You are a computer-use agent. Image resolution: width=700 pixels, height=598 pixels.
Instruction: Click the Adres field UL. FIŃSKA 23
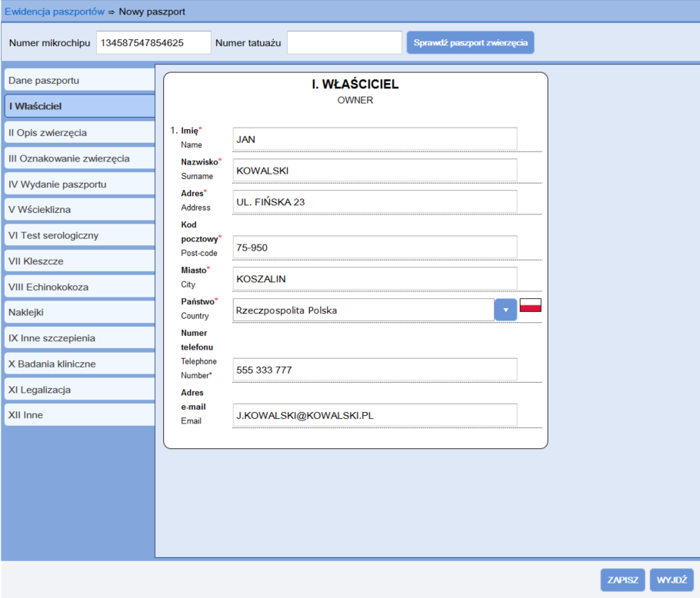[375, 201]
